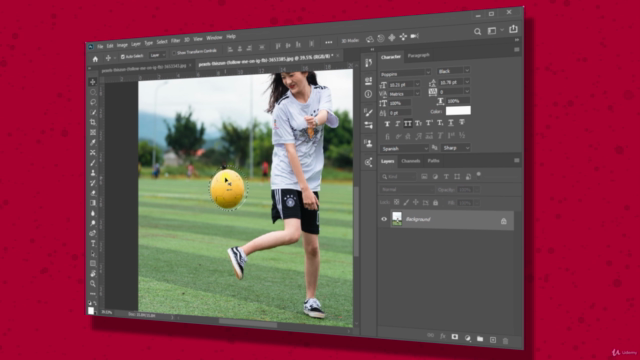Select the Crop tool
The height and width of the screenshot is (360, 640).
pos(93,122)
